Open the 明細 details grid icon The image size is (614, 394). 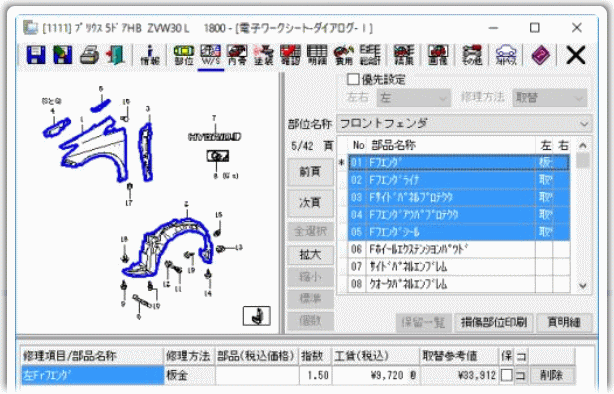pyautogui.click(x=317, y=55)
